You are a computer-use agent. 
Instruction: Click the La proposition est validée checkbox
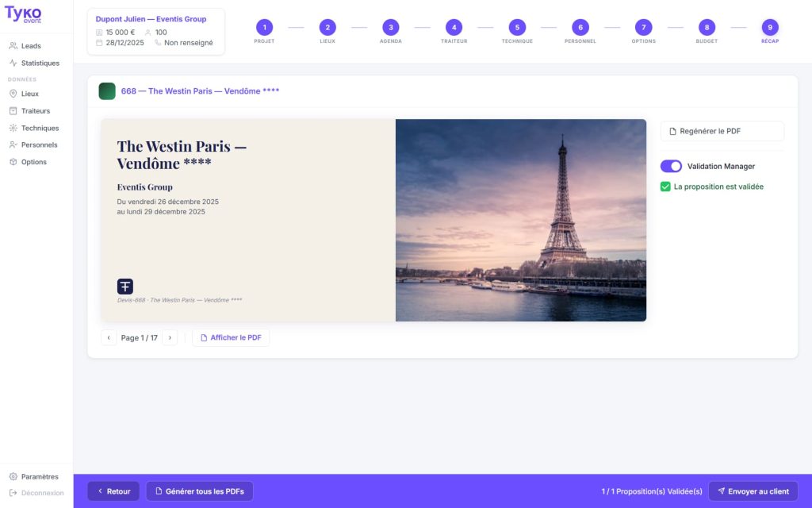(665, 187)
